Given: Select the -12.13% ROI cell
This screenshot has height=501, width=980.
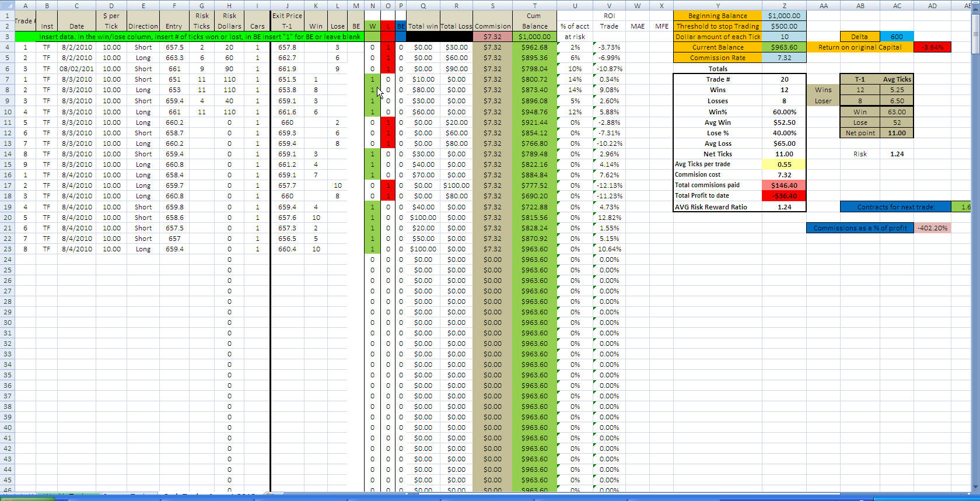Looking at the screenshot, I should [x=609, y=185].
